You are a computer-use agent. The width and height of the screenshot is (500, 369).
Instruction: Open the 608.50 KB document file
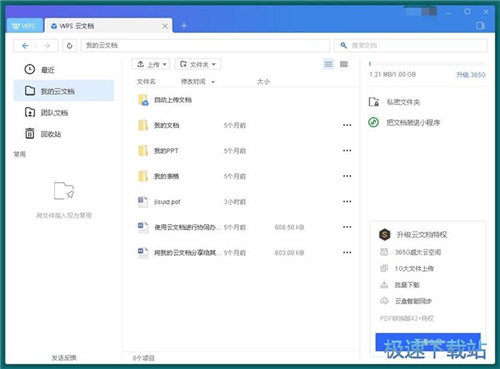pos(187,227)
